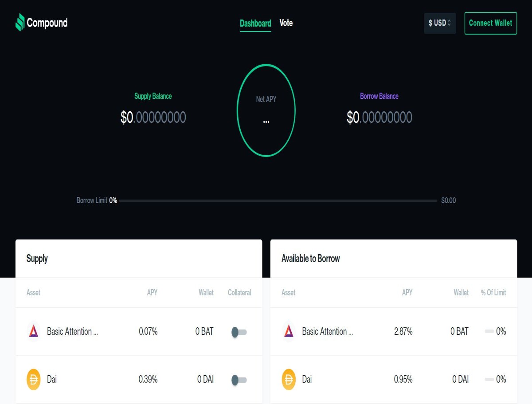This screenshot has width=532, height=404.
Task: Select Basic Attention Token icon in Supply
Action: 34,331
